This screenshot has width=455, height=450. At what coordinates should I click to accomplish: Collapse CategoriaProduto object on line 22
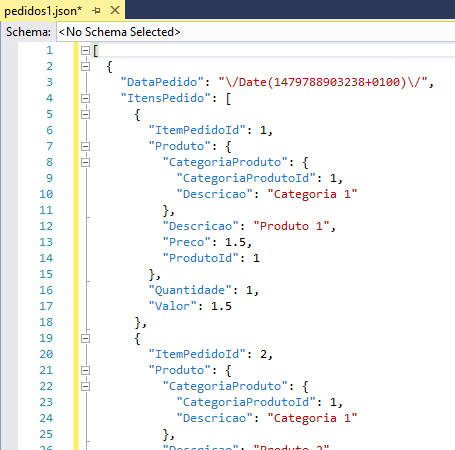85,387
